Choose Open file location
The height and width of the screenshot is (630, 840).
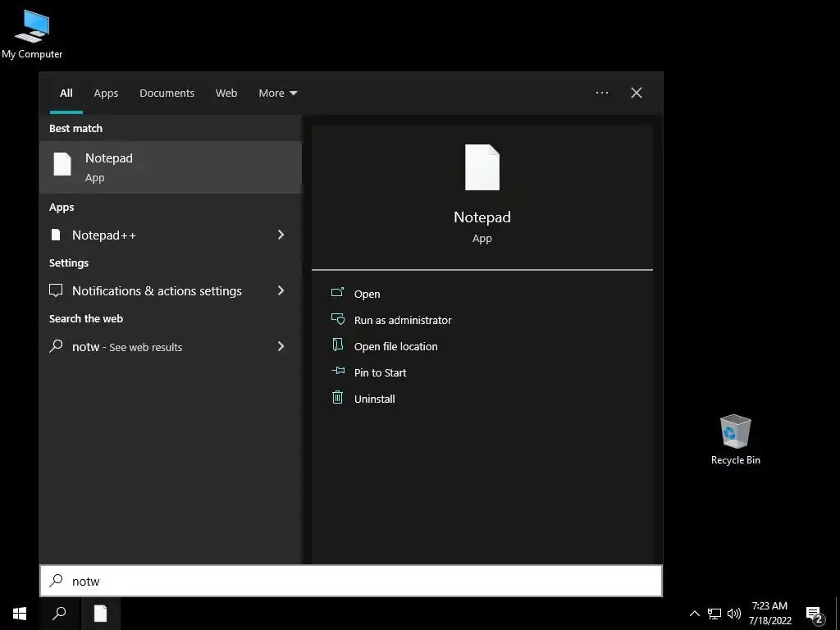tap(396, 347)
